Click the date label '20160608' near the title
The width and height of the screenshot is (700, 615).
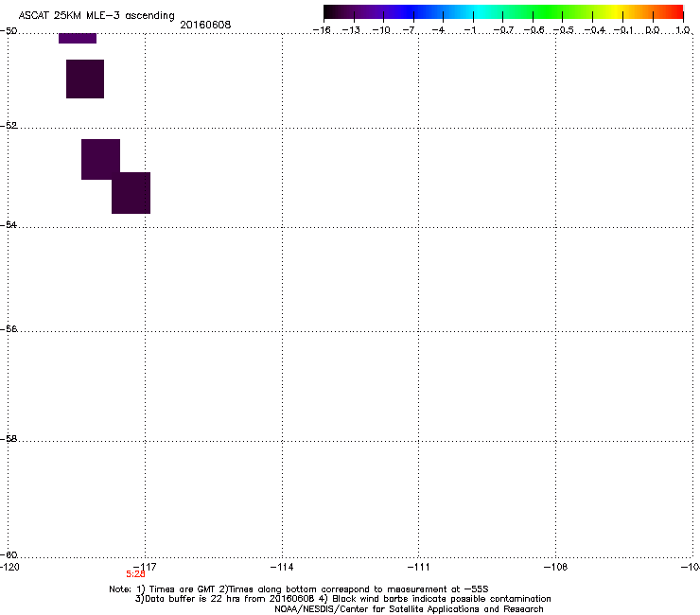click(205, 25)
